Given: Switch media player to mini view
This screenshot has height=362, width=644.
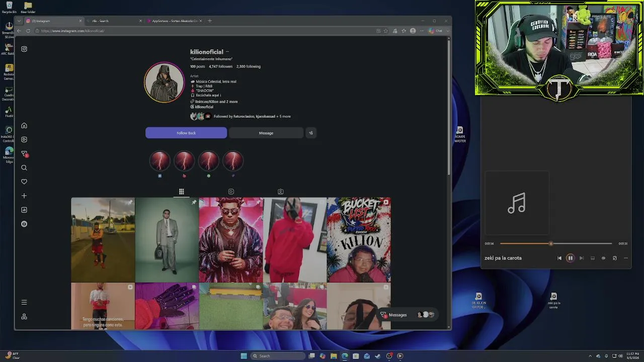Looking at the screenshot, I should tap(615, 258).
